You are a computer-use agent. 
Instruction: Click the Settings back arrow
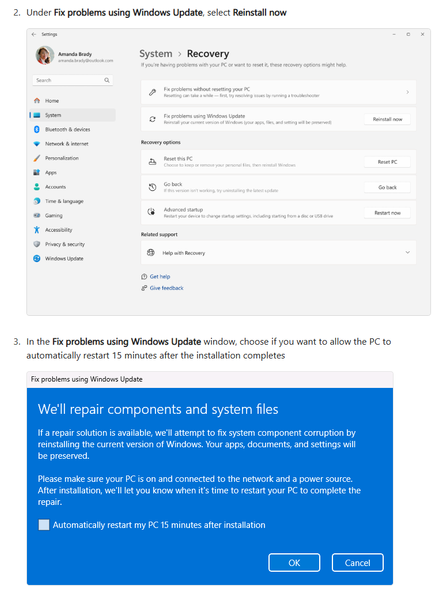(x=34, y=34)
